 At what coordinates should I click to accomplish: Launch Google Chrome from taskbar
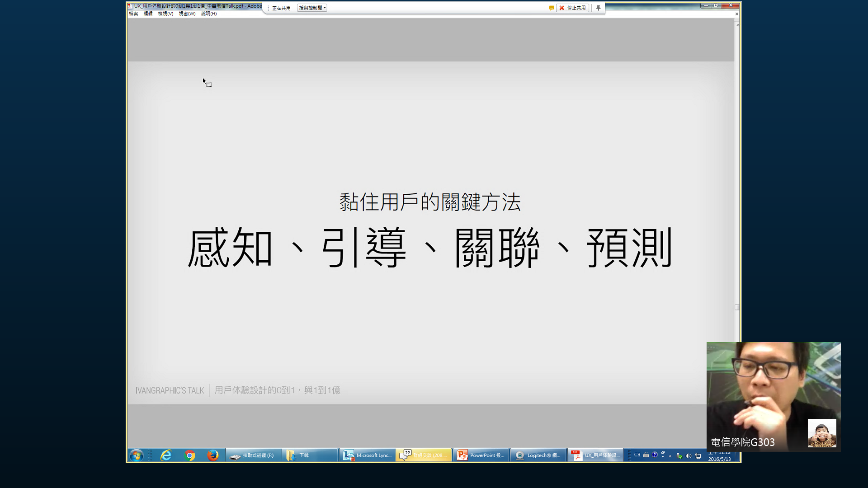tap(190, 455)
